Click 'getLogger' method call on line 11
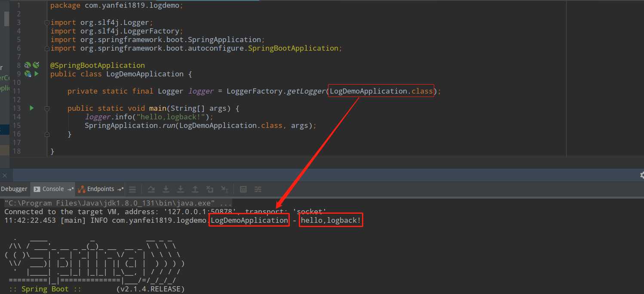Screen dimensions: 644x294 click(x=306, y=91)
